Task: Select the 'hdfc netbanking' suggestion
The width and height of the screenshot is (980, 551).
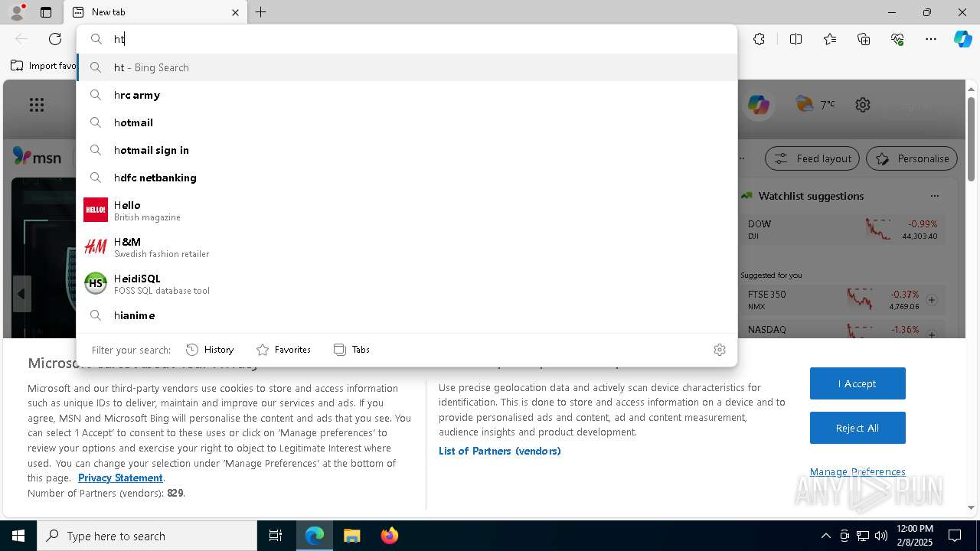Action: click(x=407, y=178)
